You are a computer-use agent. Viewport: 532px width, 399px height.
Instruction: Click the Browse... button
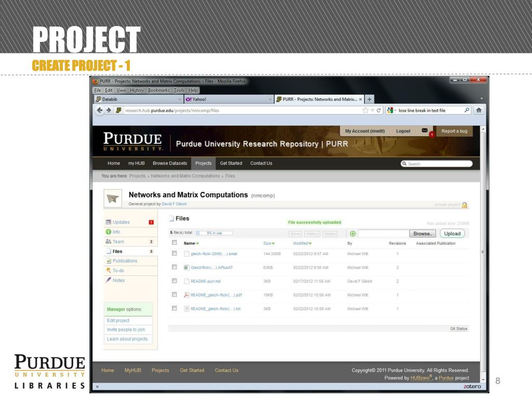[x=422, y=233]
